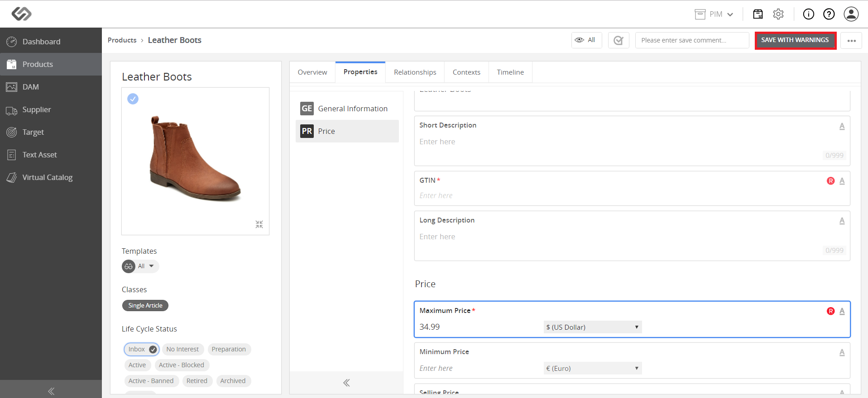Click the A language icon on GTIN

(842, 181)
